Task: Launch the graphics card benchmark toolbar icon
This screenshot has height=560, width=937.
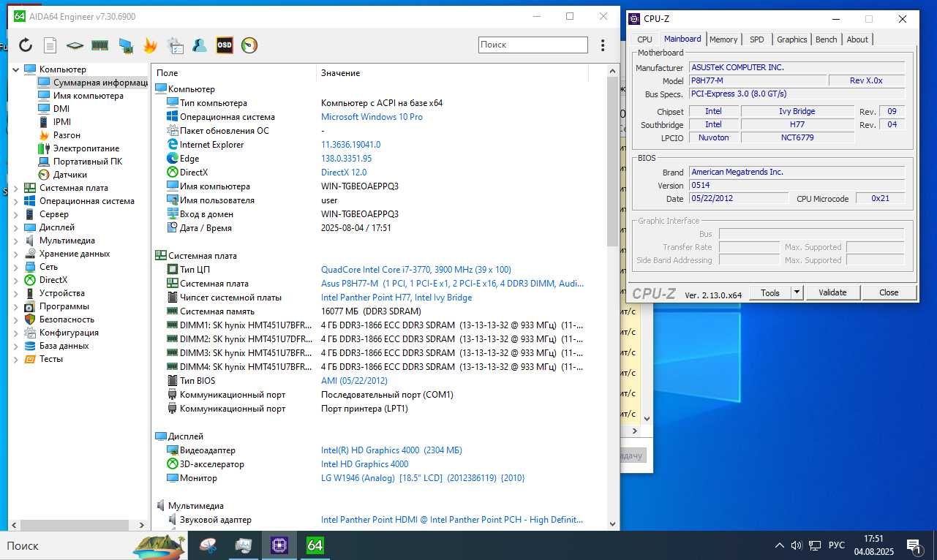Action: 125,45
